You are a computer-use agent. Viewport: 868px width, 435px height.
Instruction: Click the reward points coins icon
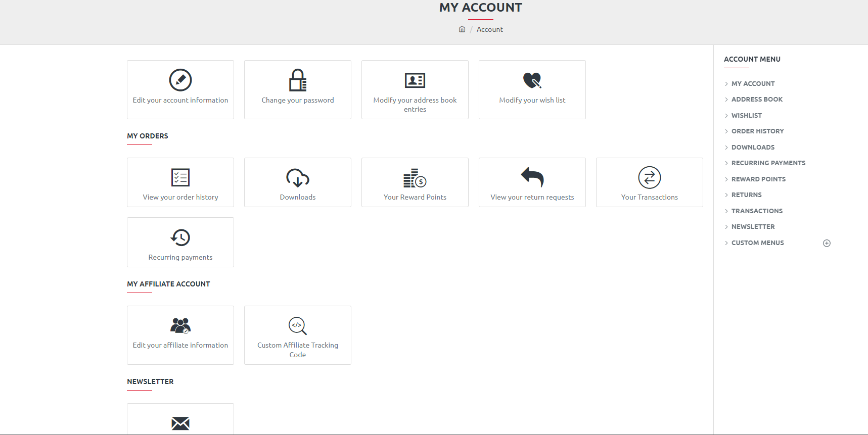tap(415, 178)
